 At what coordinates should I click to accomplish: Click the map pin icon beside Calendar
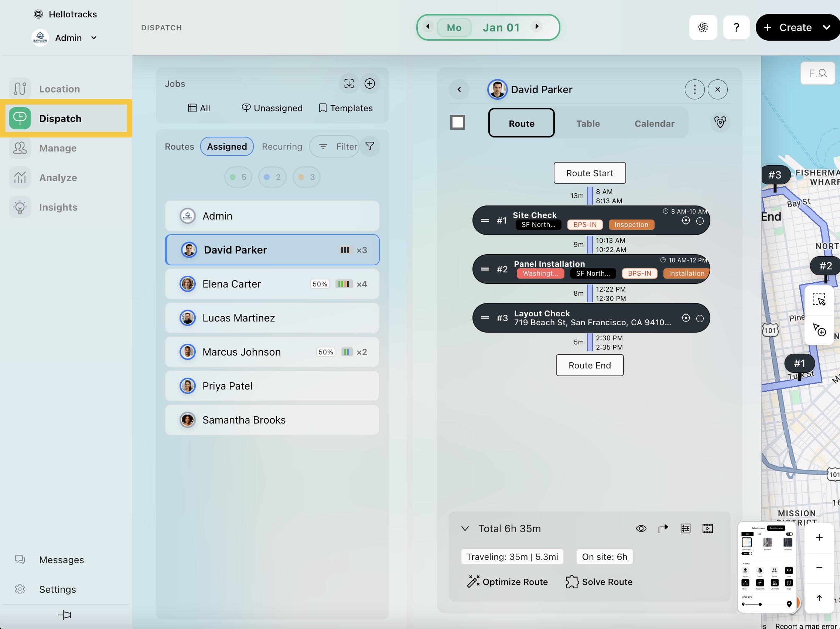[720, 122]
